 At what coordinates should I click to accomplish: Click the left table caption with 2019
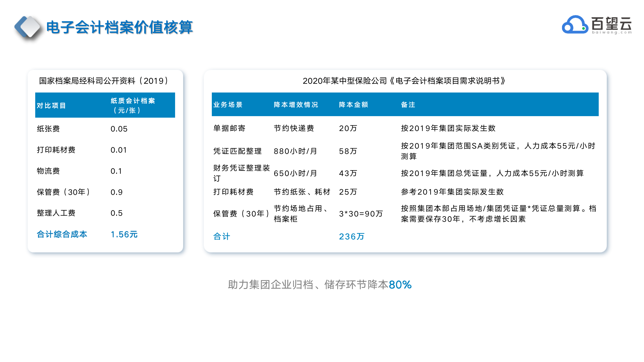pos(104,81)
